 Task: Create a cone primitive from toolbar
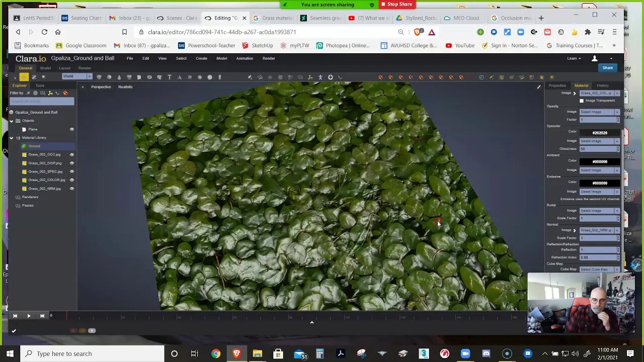pyautogui.click(x=119, y=77)
